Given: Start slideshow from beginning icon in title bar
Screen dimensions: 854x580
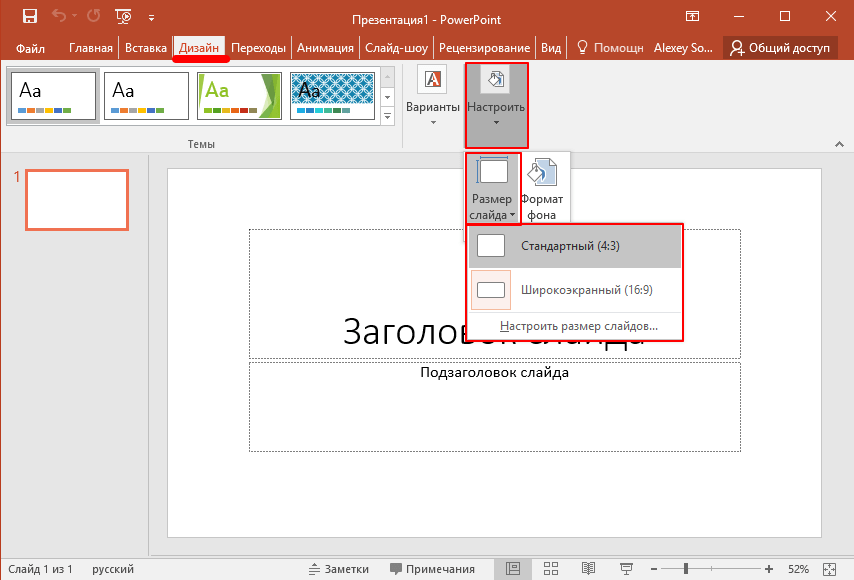Looking at the screenshot, I should pos(124,17).
